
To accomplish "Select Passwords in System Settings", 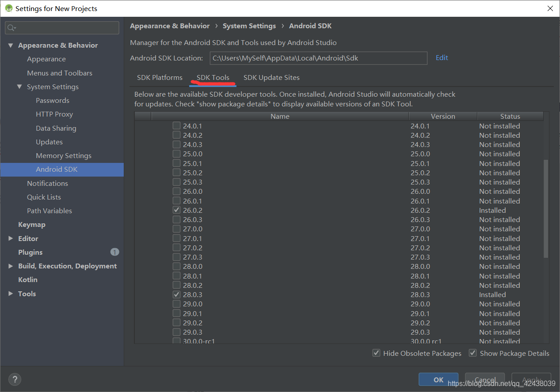I will [x=53, y=100].
